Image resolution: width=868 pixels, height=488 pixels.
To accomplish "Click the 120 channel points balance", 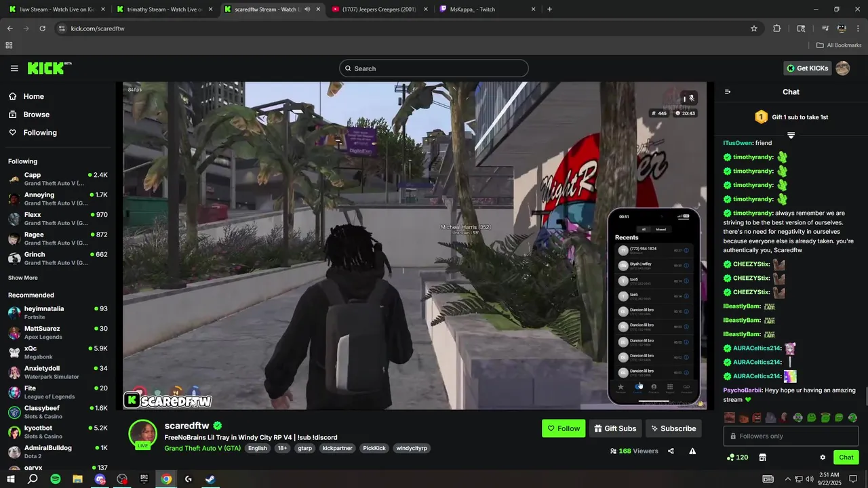I will click(x=737, y=457).
